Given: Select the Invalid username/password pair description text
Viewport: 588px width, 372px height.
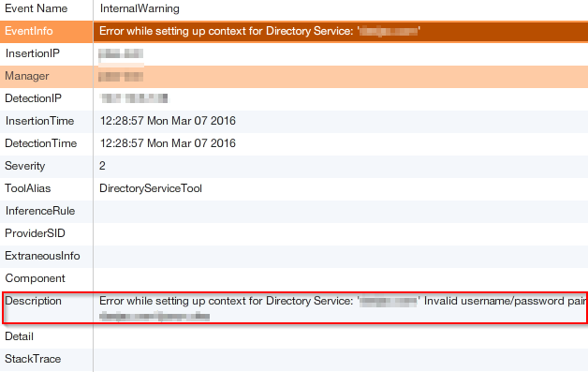Looking at the screenshot, I should point(505,301).
